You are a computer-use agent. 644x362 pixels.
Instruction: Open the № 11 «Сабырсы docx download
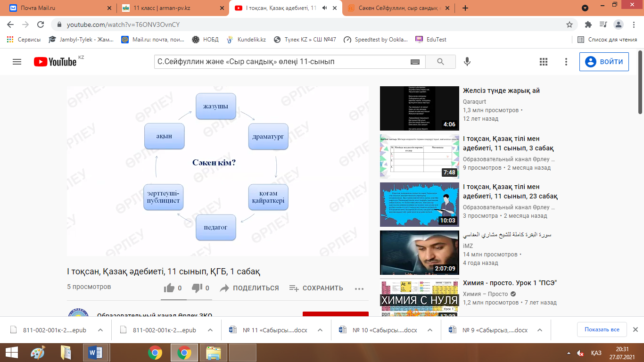(275, 330)
